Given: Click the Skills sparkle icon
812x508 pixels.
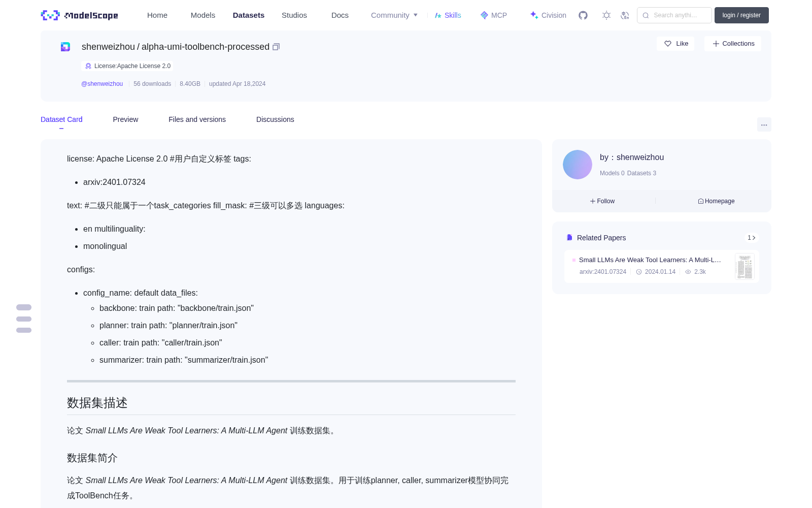Looking at the screenshot, I should click(x=438, y=15).
